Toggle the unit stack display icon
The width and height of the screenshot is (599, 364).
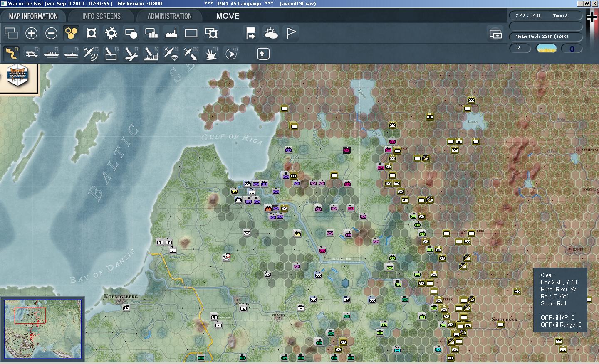click(11, 33)
